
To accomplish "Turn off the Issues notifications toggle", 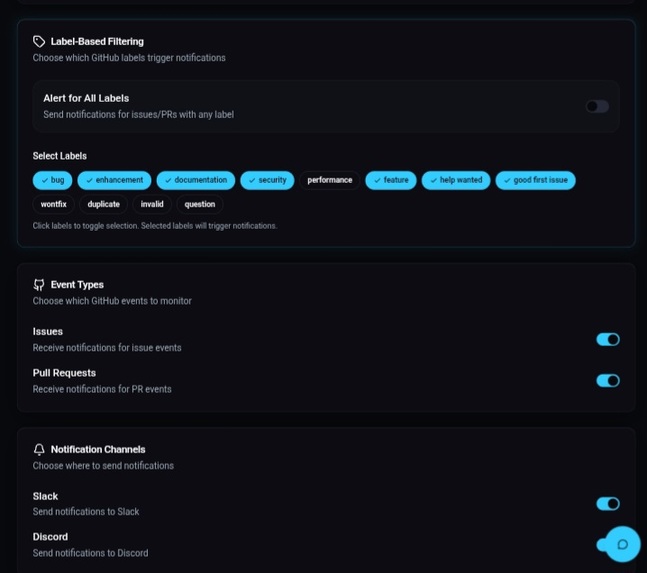I will [608, 339].
